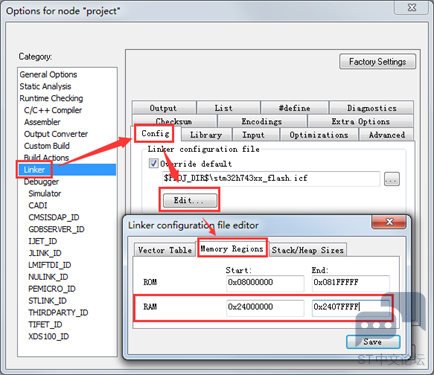Select IJET_ID in category list
The height and width of the screenshot is (375, 434).
tap(43, 241)
